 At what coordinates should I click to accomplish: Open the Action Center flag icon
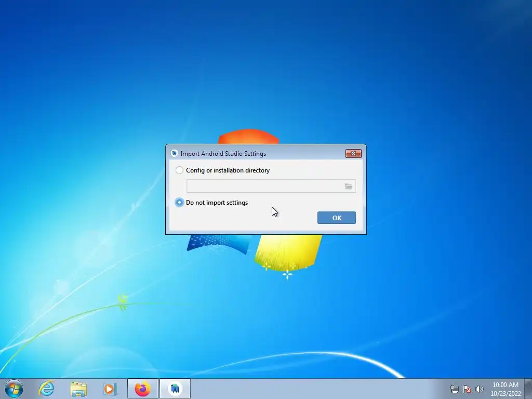[x=467, y=389]
